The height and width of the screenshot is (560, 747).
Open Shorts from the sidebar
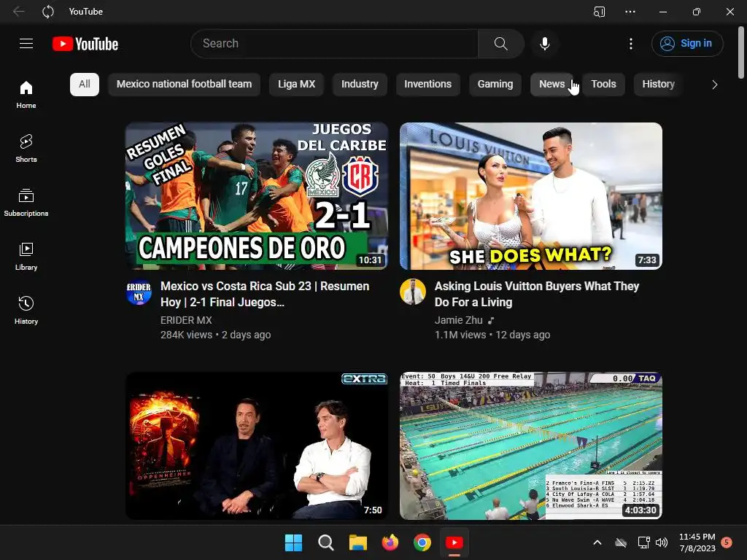(x=26, y=149)
